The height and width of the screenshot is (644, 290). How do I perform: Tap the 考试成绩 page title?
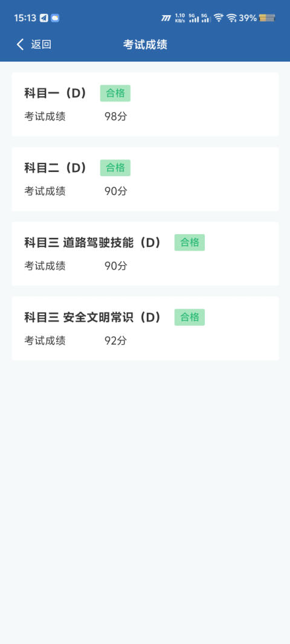coord(145,44)
